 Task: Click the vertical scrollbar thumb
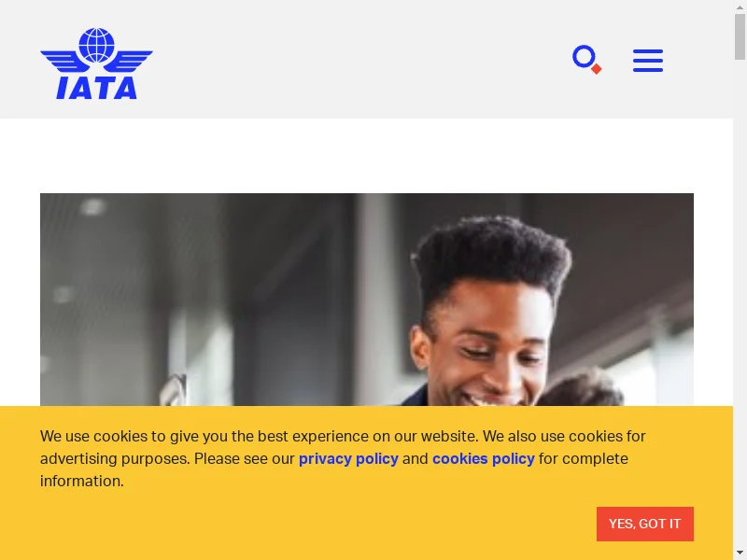pos(740,36)
